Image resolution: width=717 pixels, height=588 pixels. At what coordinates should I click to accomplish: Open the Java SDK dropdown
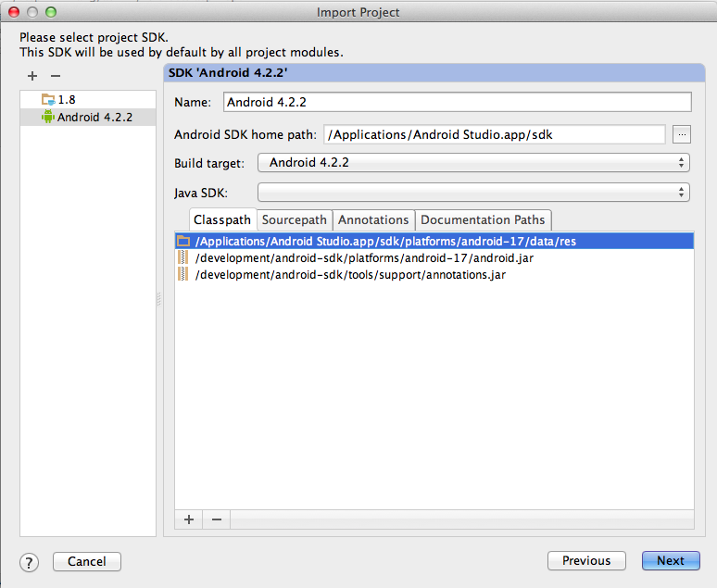point(473,193)
